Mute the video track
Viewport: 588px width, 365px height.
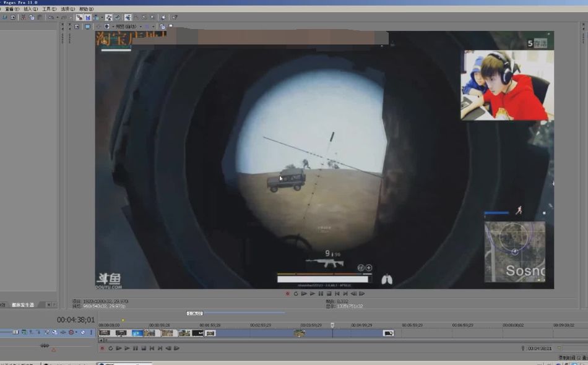(83, 332)
